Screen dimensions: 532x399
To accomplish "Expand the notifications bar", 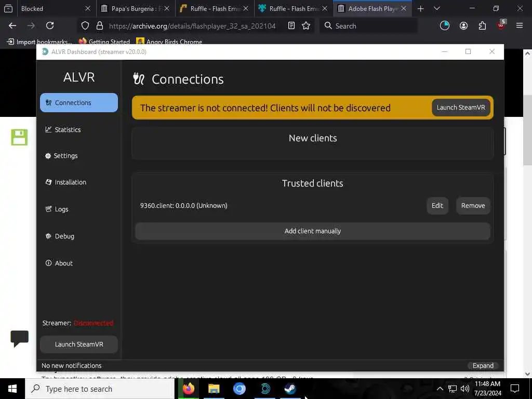I will pyautogui.click(x=483, y=366).
